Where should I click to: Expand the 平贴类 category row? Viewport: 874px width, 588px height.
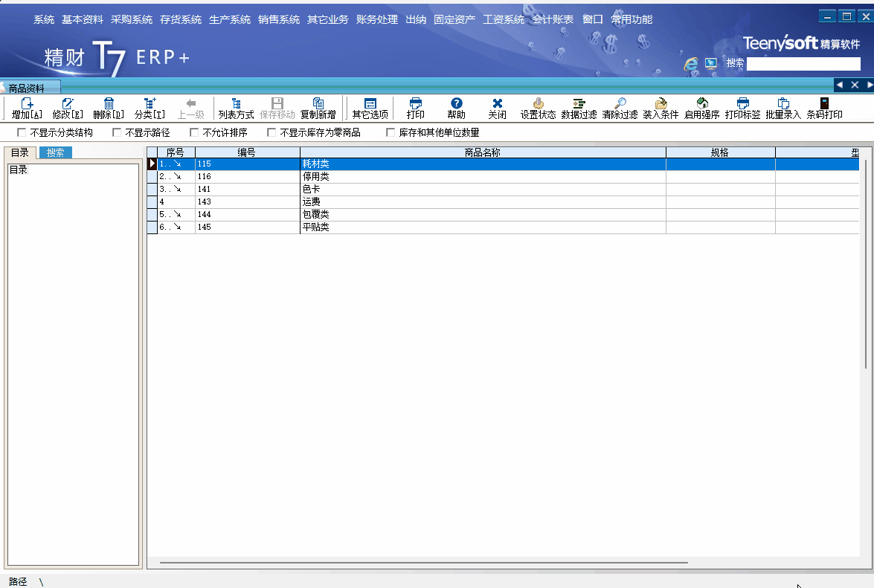coord(177,227)
